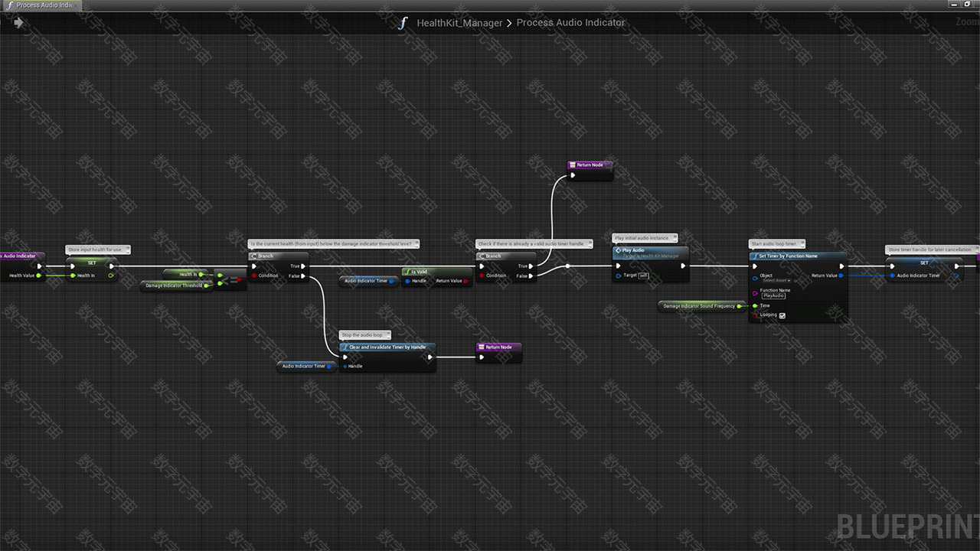Click branch icon on valid timer check Branch
Screen dimensions: 980x551
(482, 256)
